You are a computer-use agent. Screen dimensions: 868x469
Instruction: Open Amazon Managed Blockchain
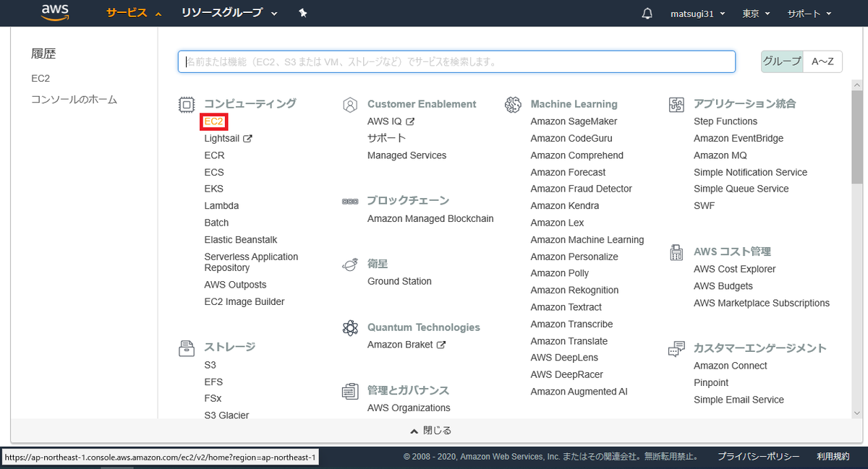(x=430, y=218)
